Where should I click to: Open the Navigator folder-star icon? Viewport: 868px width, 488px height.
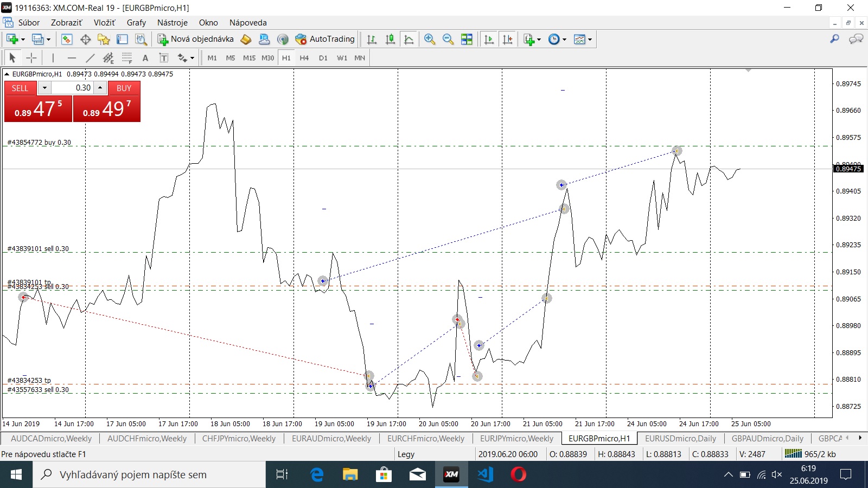click(104, 39)
